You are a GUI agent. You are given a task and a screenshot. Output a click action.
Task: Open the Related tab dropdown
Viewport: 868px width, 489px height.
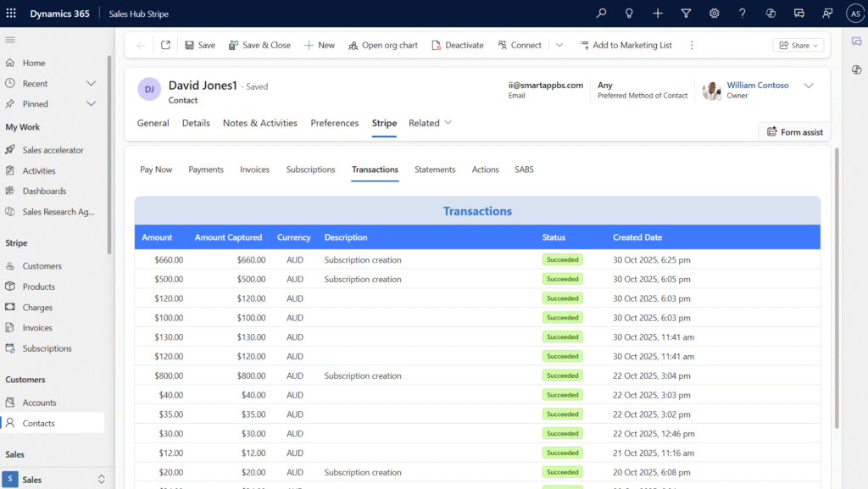(x=430, y=123)
